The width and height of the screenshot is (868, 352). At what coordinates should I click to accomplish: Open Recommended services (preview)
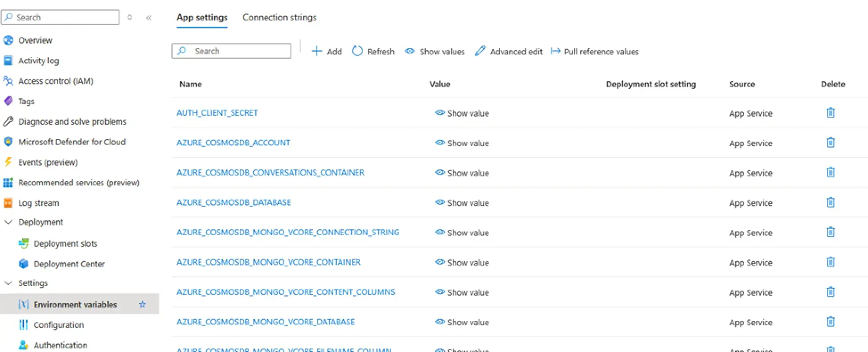(78, 183)
